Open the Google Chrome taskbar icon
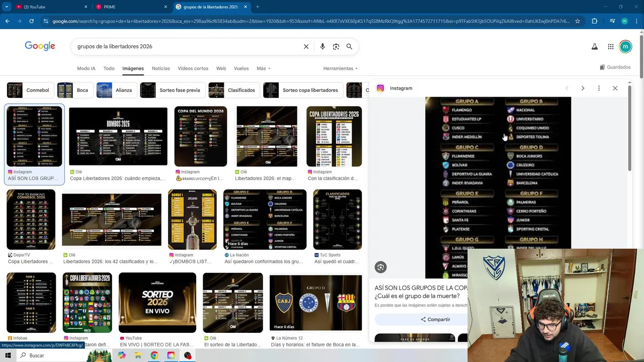Screen dimensions: 644x362 click(x=154, y=355)
